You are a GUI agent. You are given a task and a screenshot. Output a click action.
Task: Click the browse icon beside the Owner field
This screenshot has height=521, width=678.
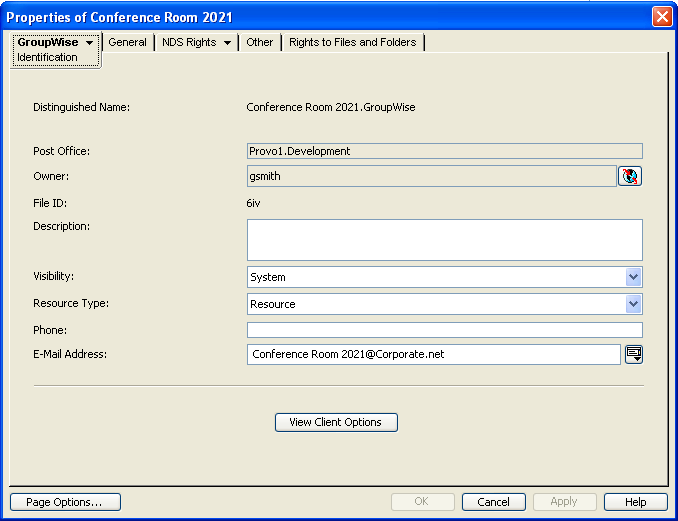[x=630, y=177]
